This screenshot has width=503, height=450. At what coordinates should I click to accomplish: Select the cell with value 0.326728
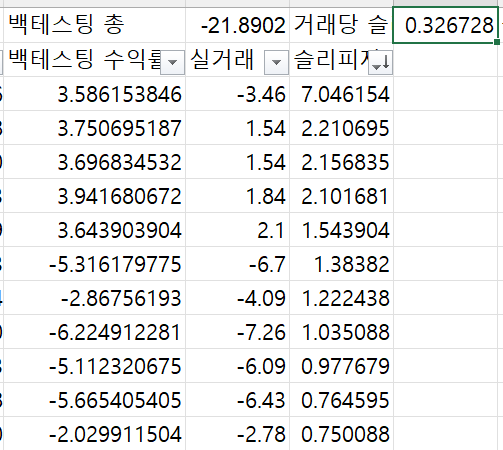446,25
